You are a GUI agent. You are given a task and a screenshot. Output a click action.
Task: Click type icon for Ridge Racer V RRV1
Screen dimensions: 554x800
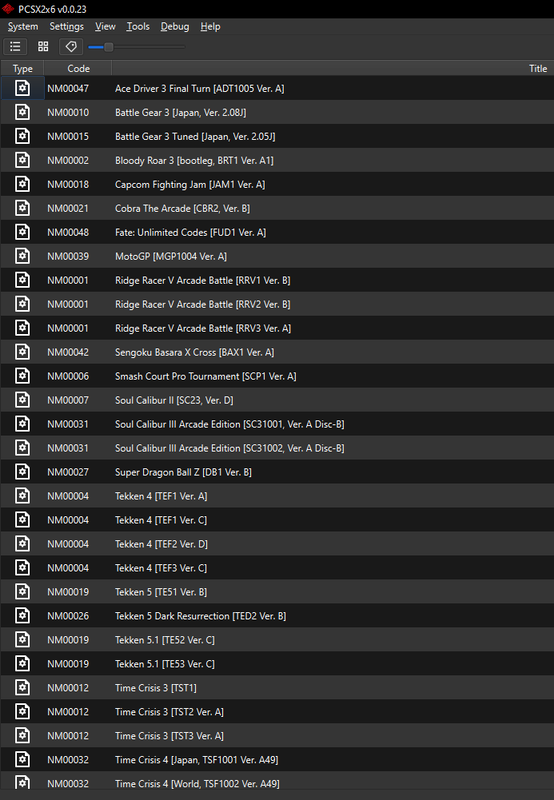coord(22,280)
